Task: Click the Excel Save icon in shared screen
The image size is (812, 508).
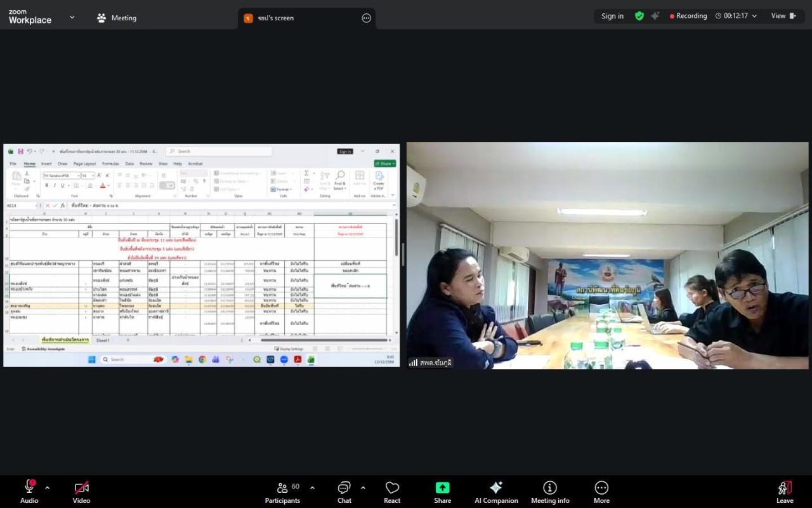Action: (x=20, y=151)
